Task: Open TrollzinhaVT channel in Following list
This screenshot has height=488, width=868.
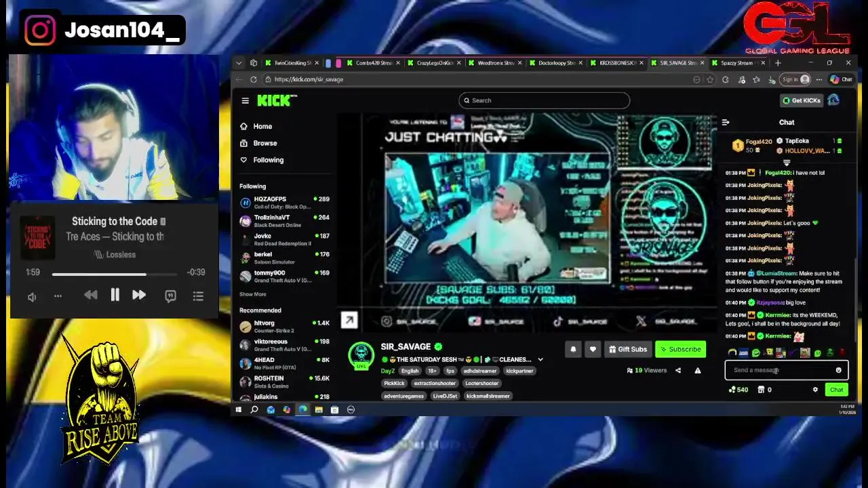Action: (x=284, y=220)
